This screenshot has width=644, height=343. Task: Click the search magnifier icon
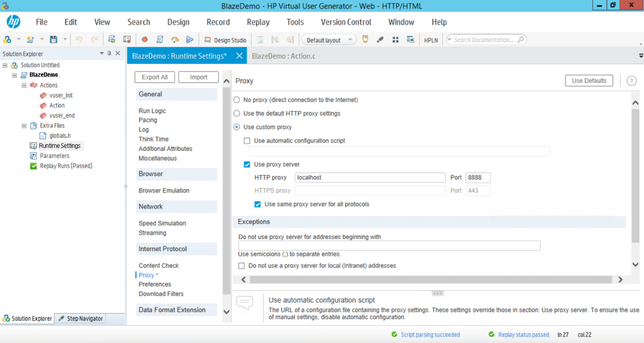click(x=520, y=40)
